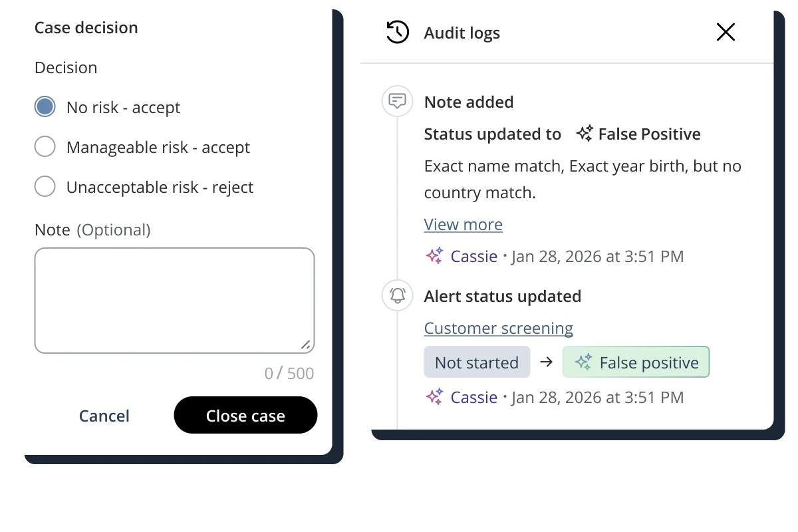Expand the note with View more
The height and width of the screenshot is (532, 798).
click(x=463, y=224)
